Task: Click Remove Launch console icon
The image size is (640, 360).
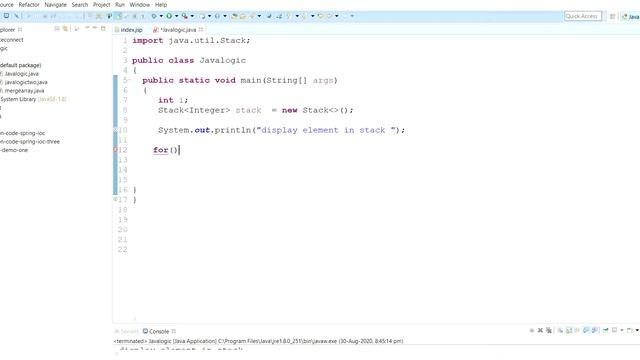Action: coord(540,330)
